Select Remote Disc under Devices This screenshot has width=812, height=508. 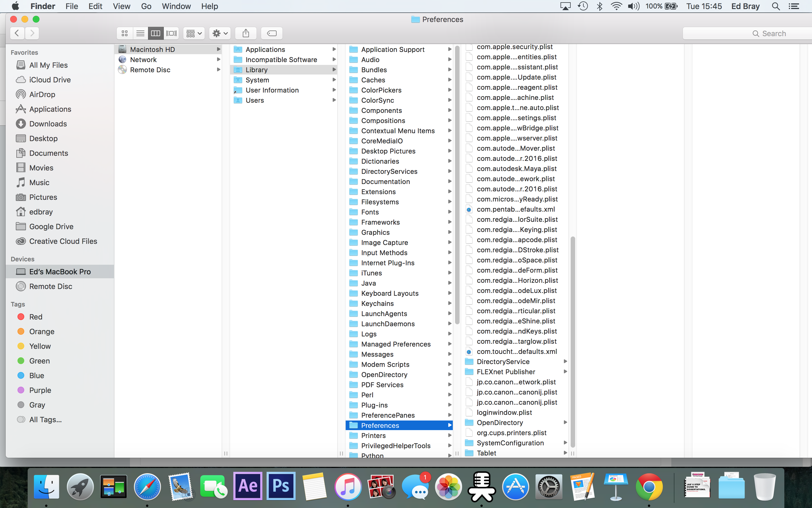tap(60, 286)
